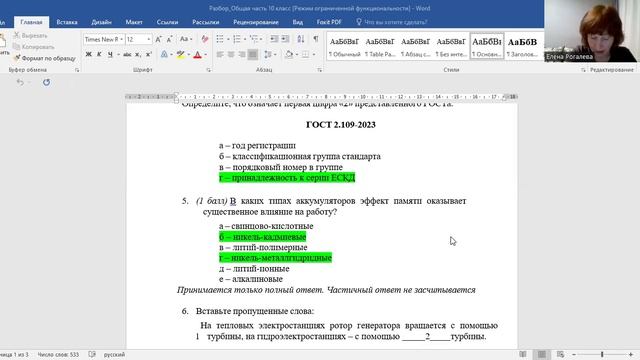This screenshot has height=360, width=640.
Task: Increase font size with A-up icon
Action: [158, 39]
